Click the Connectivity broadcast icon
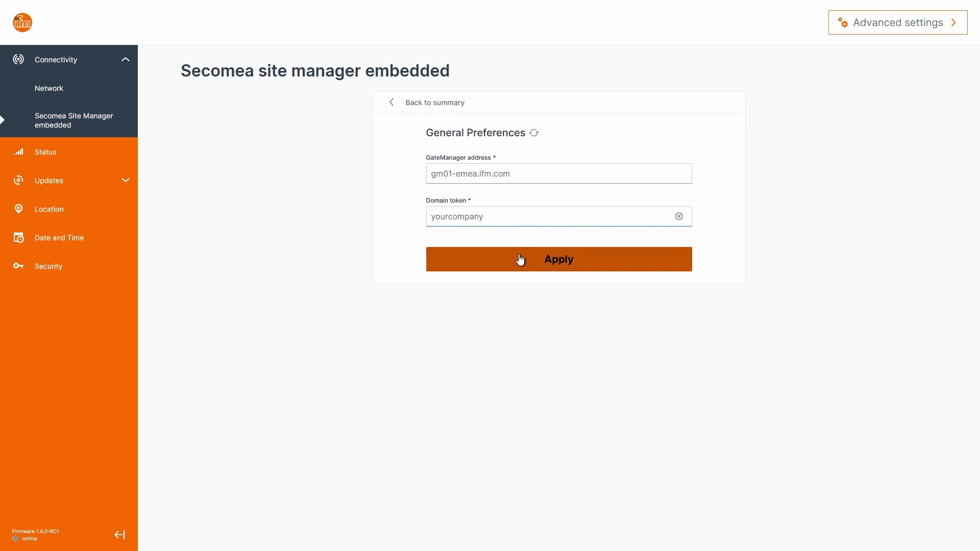 18,59
